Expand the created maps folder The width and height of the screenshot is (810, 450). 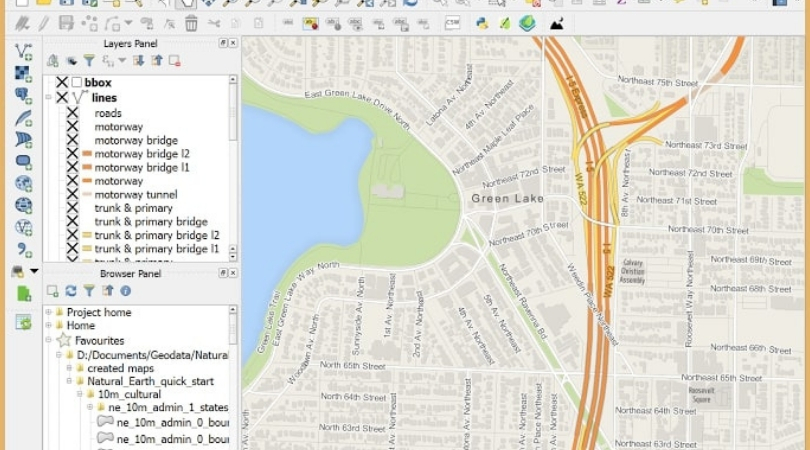coord(69,368)
